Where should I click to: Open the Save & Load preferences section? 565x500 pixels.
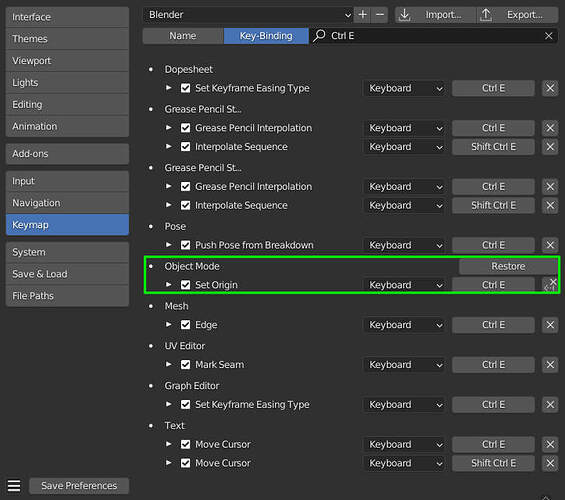coord(67,274)
